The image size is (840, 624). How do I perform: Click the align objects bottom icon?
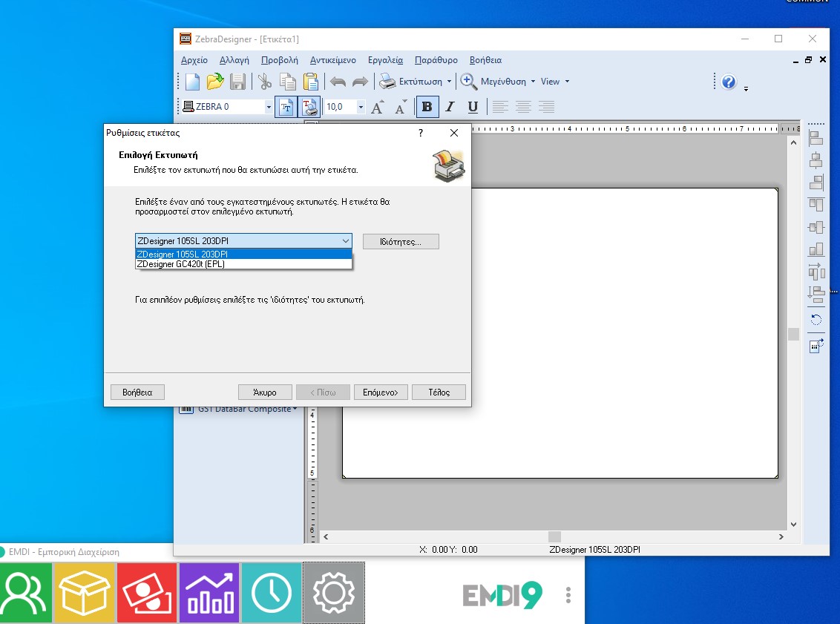[816, 249]
